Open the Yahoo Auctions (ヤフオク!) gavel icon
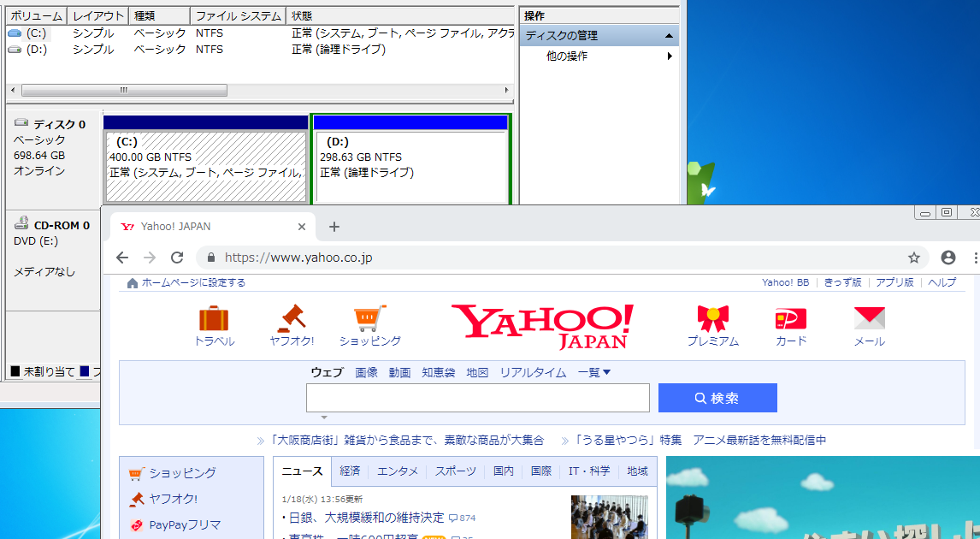The height and width of the screenshot is (539, 980). (x=292, y=318)
